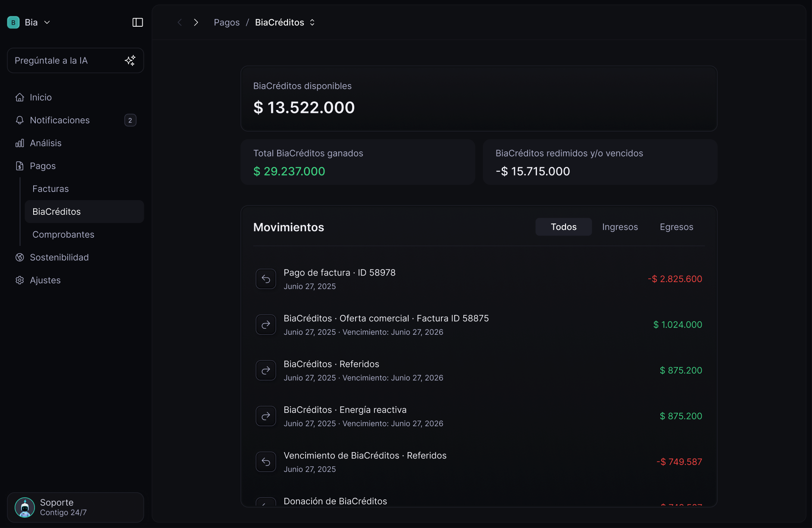The width and height of the screenshot is (812, 528).
Task: Click the Bia workspace logo icon
Action: tap(13, 22)
